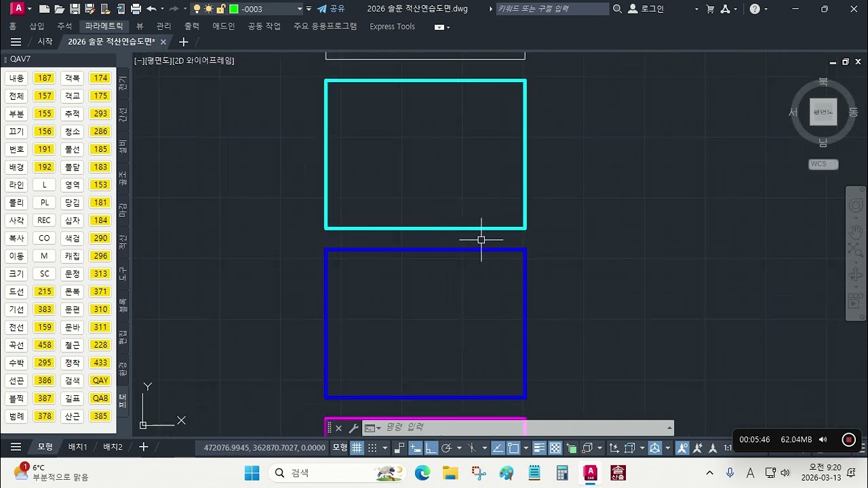Add a new drawing tab with plus
This screenshot has width=868, height=488.
183,41
